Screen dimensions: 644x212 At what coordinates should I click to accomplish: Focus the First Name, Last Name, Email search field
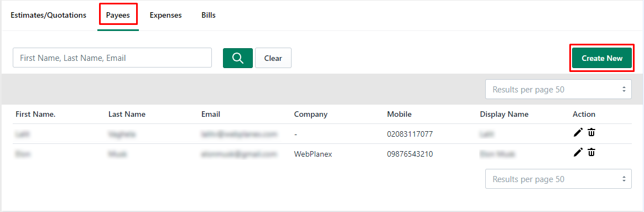click(x=112, y=58)
